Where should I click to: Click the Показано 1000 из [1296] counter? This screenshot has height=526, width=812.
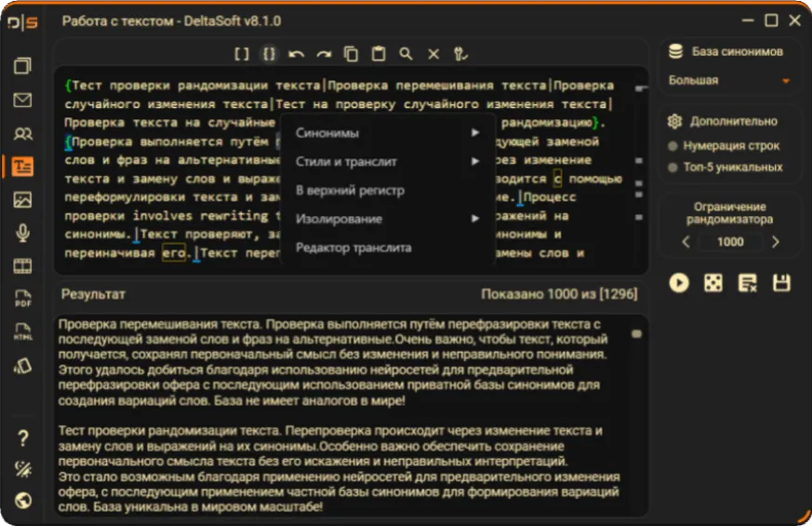(559, 294)
